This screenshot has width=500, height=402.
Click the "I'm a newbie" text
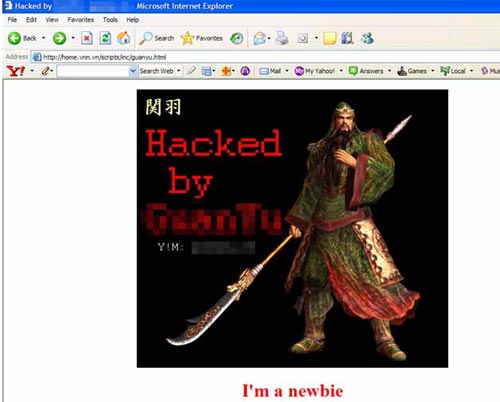coord(293,391)
